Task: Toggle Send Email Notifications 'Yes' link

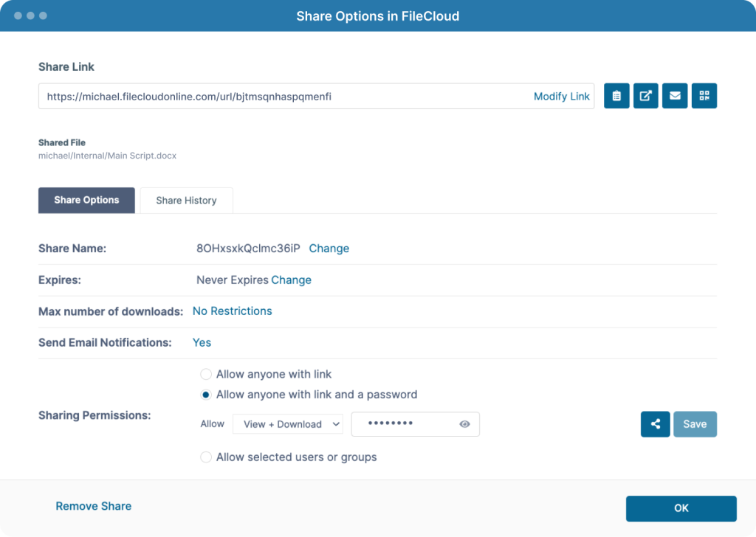Action: click(x=202, y=342)
